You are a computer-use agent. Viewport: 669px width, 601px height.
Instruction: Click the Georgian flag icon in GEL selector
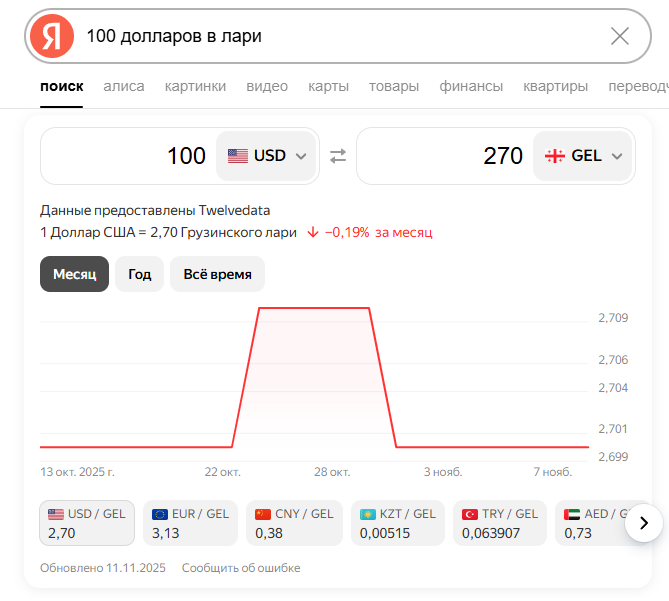pos(554,156)
